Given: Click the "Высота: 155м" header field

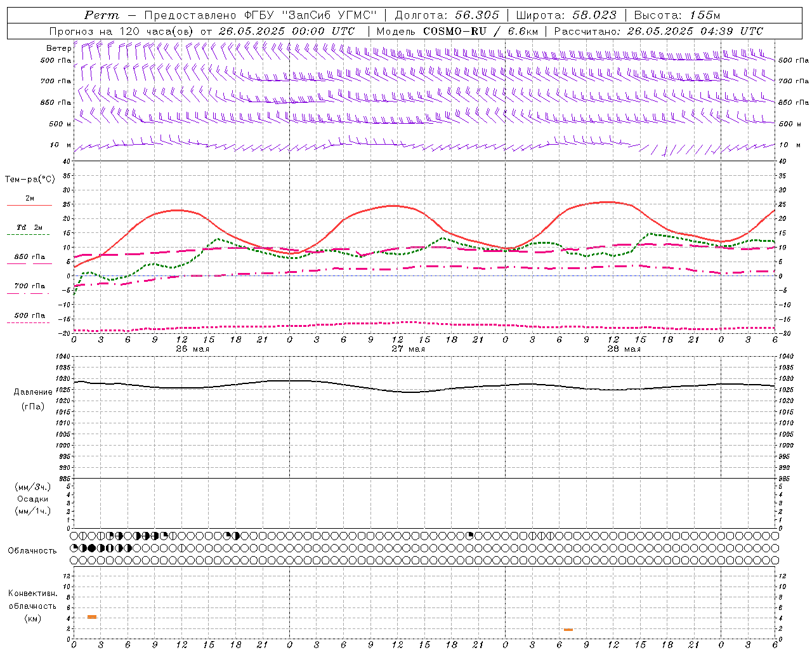Looking at the screenshot, I should (x=678, y=15).
